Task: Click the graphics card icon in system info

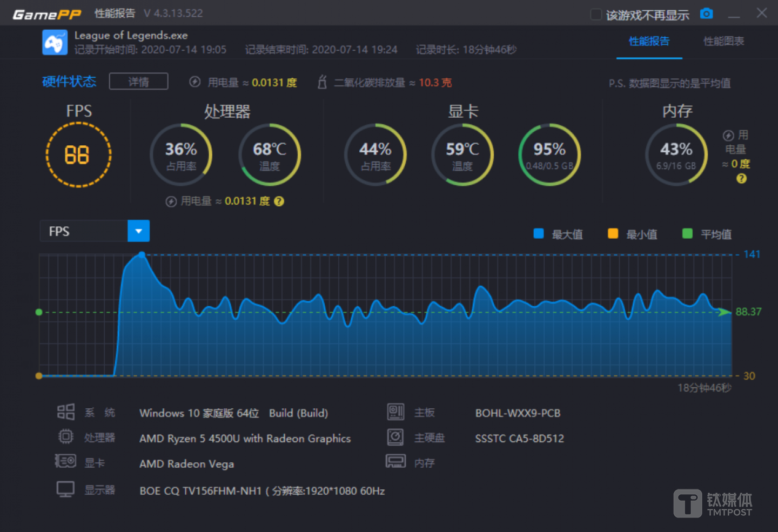Action: click(x=65, y=462)
